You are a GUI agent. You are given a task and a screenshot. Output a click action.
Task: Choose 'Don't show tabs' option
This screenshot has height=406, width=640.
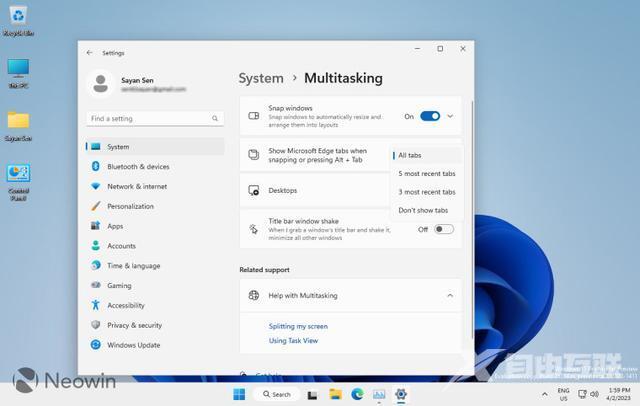click(423, 210)
